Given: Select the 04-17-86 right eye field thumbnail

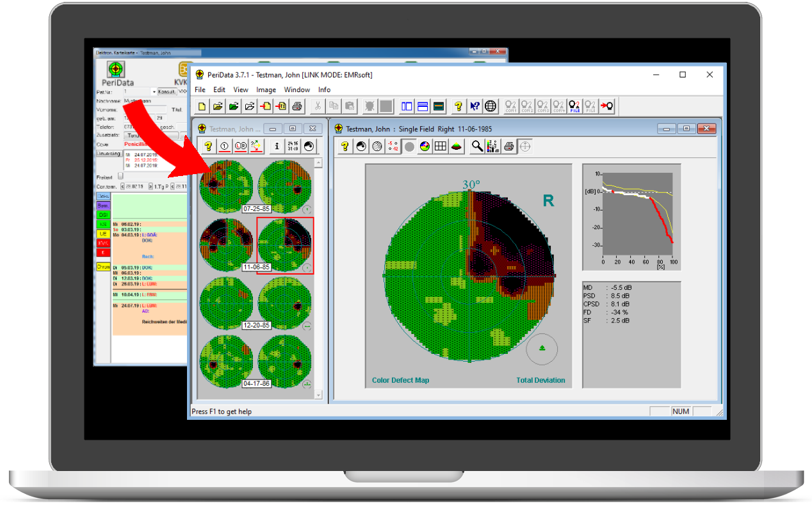Looking at the screenshot, I should pos(285,360).
